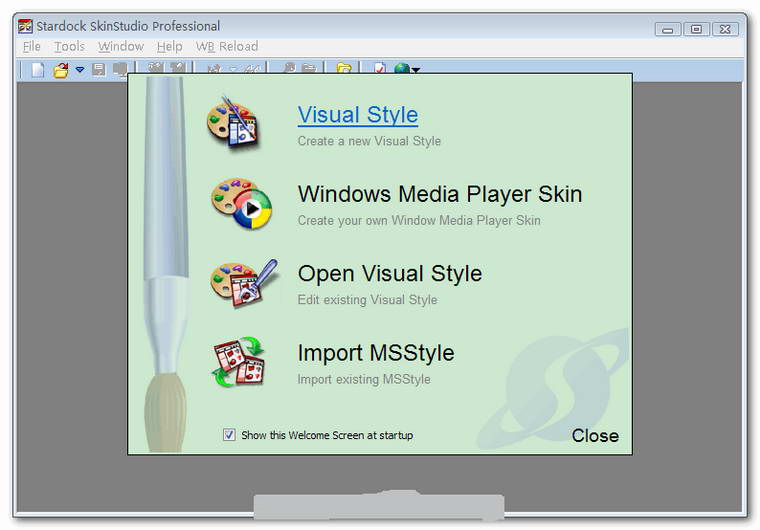Image resolution: width=760 pixels, height=530 pixels.
Task: Expand the blue arrow beside Open icon
Action: coord(79,70)
